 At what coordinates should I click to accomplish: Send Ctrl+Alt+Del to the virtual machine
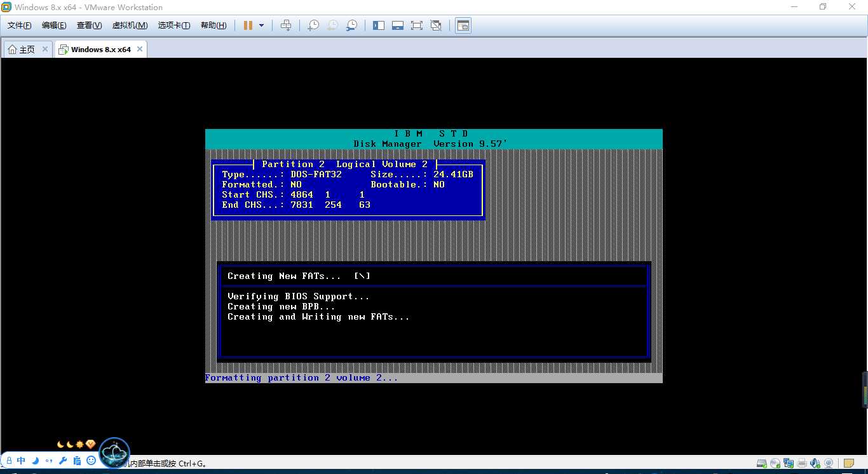coord(286,25)
